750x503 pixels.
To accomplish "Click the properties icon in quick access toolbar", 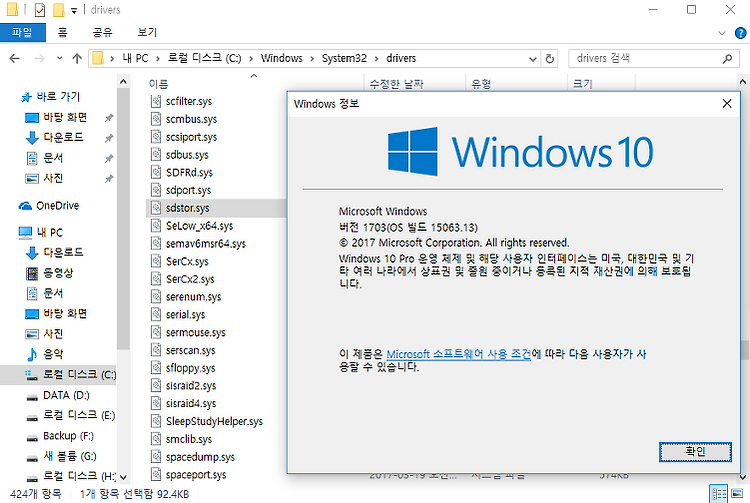I will (x=40, y=10).
